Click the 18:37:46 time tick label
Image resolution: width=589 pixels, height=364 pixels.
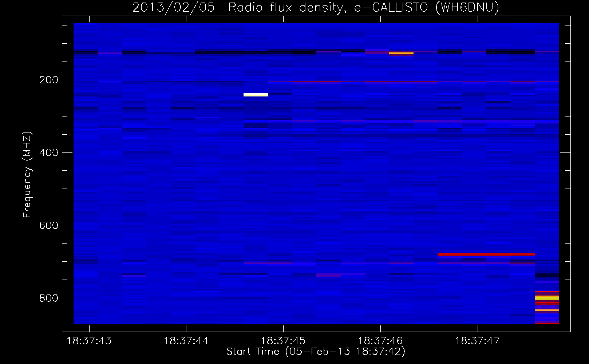point(380,341)
